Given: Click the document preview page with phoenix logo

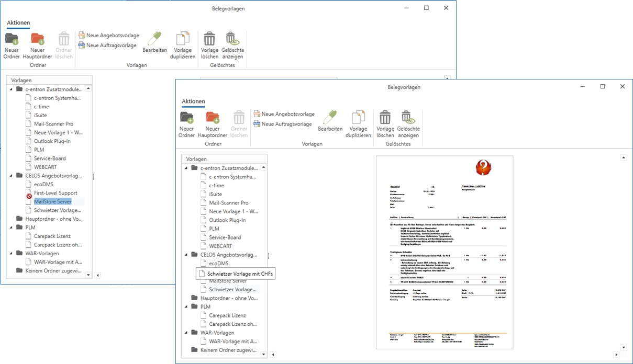Looking at the screenshot, I should click(x=445, y=252).
